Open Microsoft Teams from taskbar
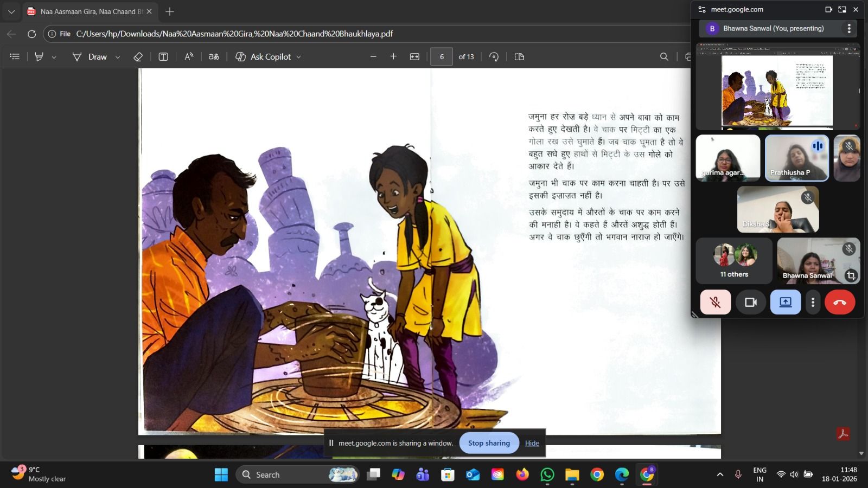Viewport: 868px width, 488px height. coord(423,474)
